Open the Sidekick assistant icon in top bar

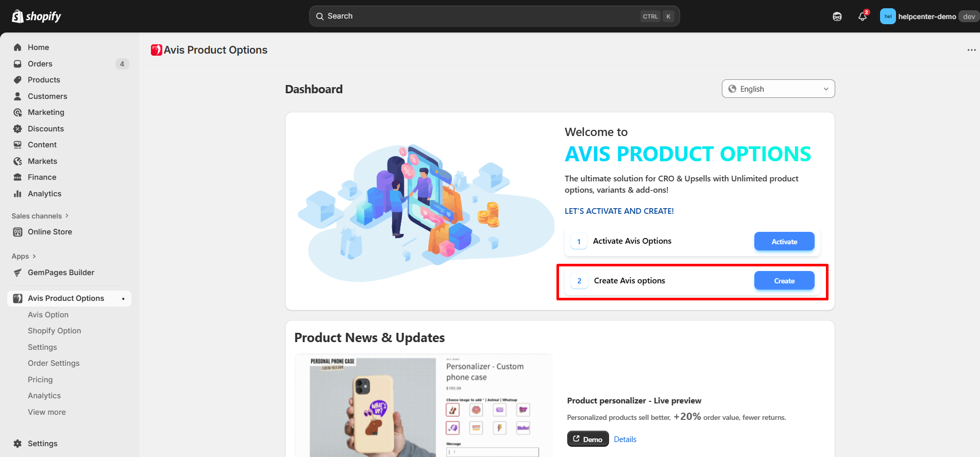tap(837, 16)
